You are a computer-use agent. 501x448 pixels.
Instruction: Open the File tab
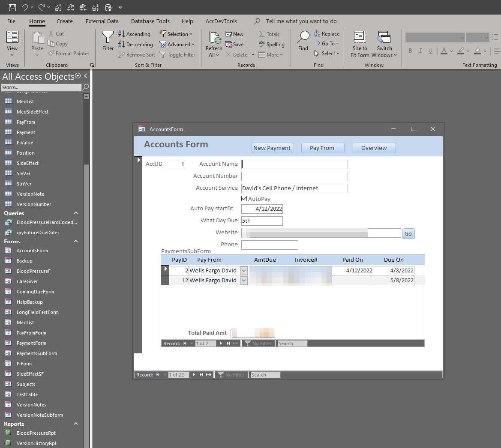pos(11,21)
